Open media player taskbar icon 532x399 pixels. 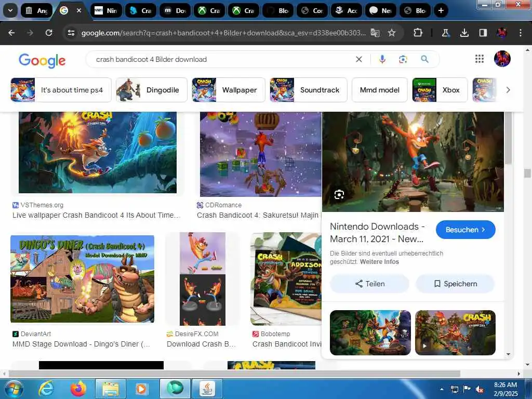click(141, 389)
